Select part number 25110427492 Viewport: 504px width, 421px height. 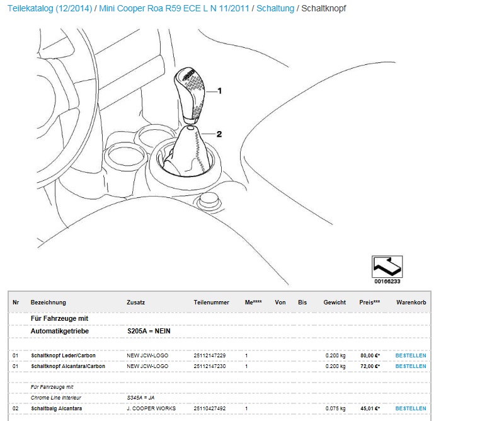pyautogui.click(x=210, y=409)
